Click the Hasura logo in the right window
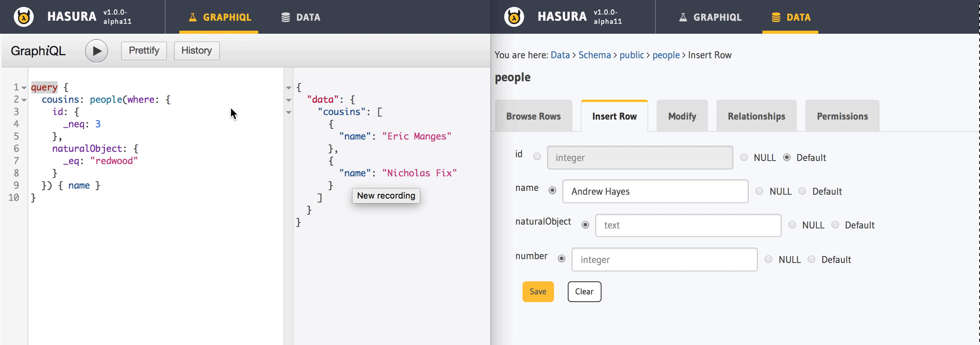The width and height of the screenshot is (980, 345). pyautogui.click(x=514, y=17)
